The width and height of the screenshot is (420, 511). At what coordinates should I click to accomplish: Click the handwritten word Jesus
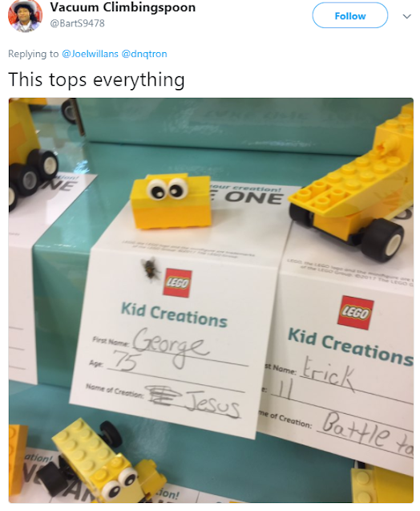pyautogui.click(x=212, y=404)
